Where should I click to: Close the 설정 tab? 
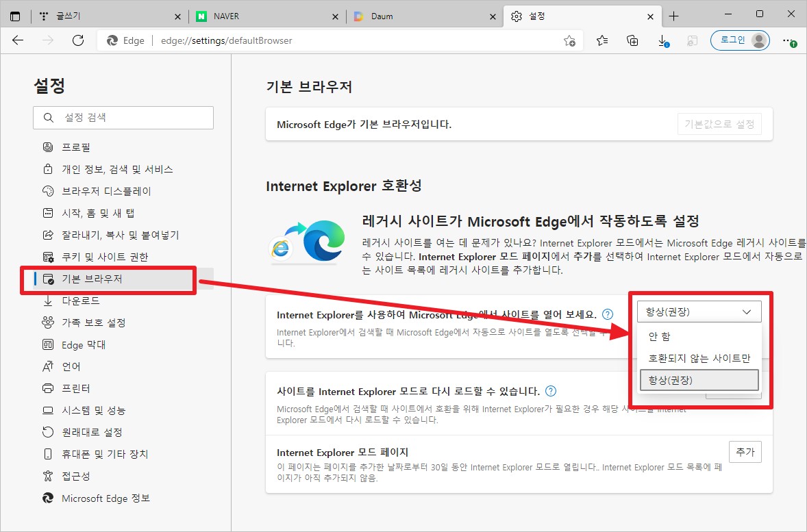pos(651,16)
